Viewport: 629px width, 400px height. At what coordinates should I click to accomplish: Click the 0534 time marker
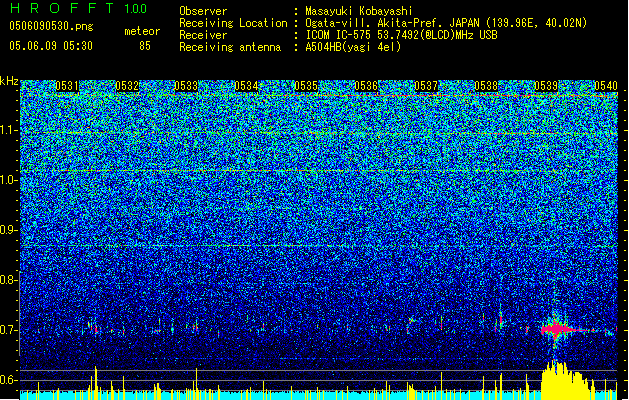pyautogui.click(x=246, y=86)
